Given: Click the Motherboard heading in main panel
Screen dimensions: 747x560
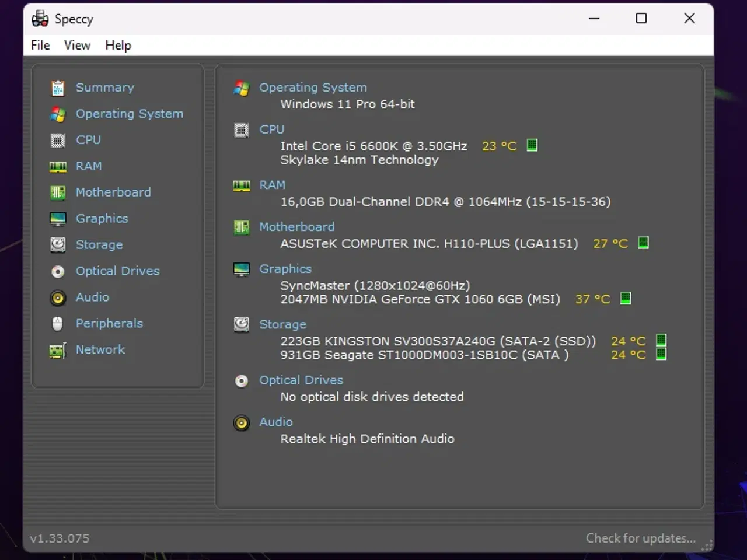Looking at the screenshot, I should [297, 227].
